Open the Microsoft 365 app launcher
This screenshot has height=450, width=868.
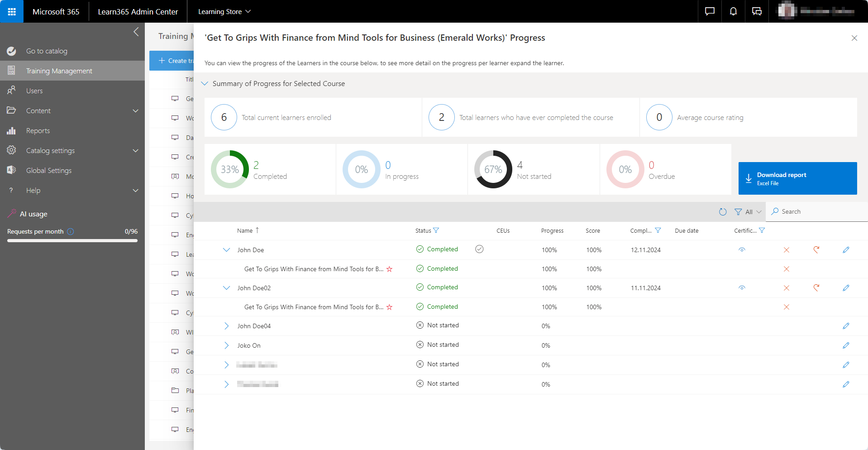(x=12, y=11)
